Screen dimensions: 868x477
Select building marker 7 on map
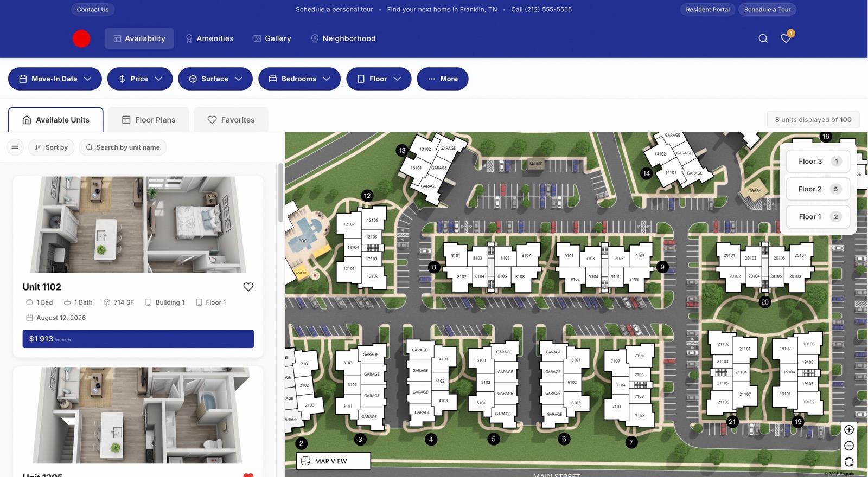pos(631,442)
